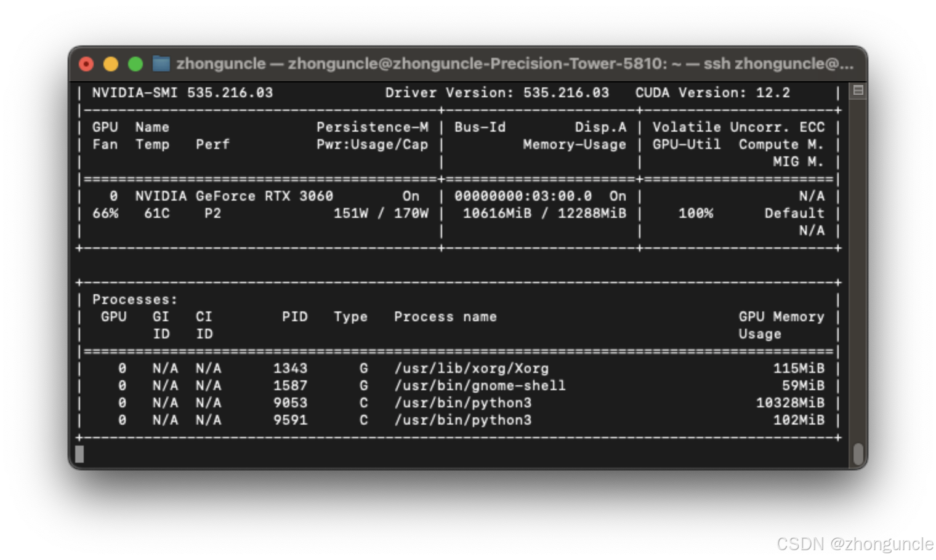Click the NVIDIA GeForce RTX 3060 name
Viewport: 936px width, 560px height.
(x=234, y=196)
